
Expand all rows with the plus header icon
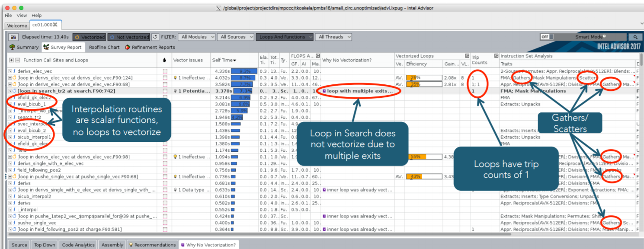[x=11, y=60]
